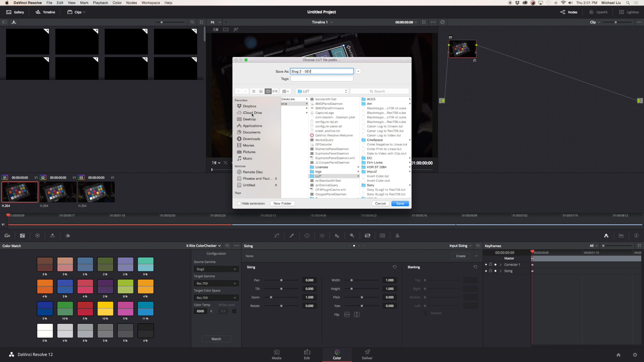Switch dialog to column view
This screenshot has width=644, height=362.
pyautogui.click(x=268, y=91)
